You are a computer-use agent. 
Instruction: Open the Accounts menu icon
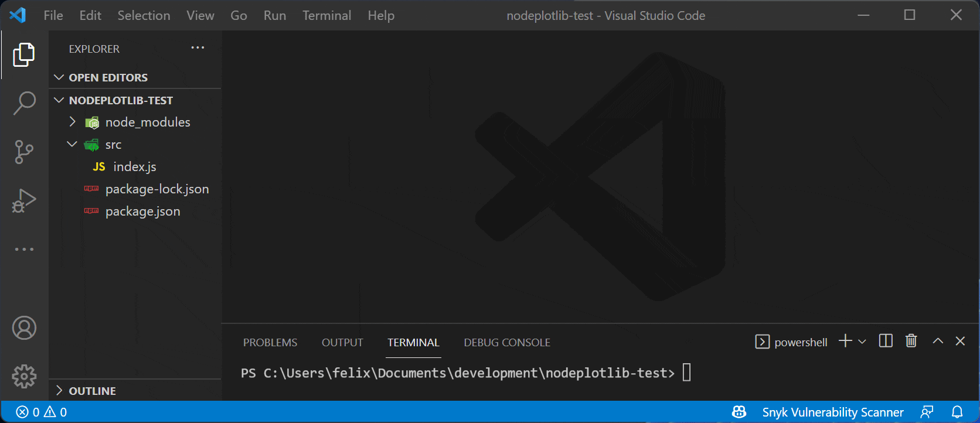(24, 328)
